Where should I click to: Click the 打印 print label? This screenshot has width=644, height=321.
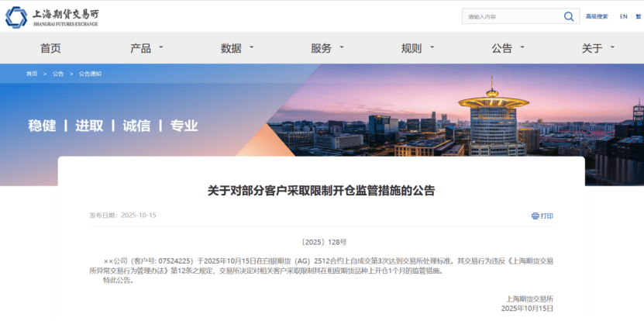point(547,216)
